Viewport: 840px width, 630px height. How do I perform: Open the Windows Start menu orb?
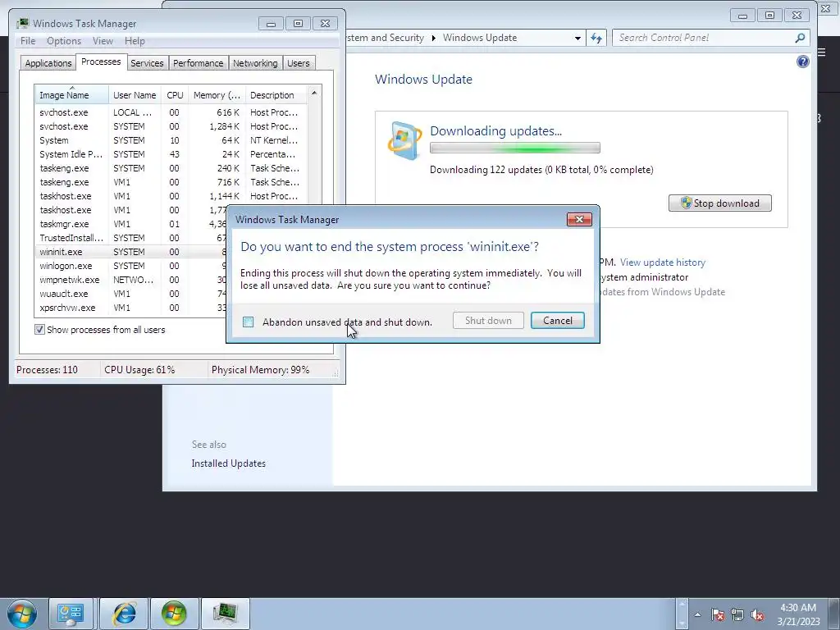tap(22, 614)
